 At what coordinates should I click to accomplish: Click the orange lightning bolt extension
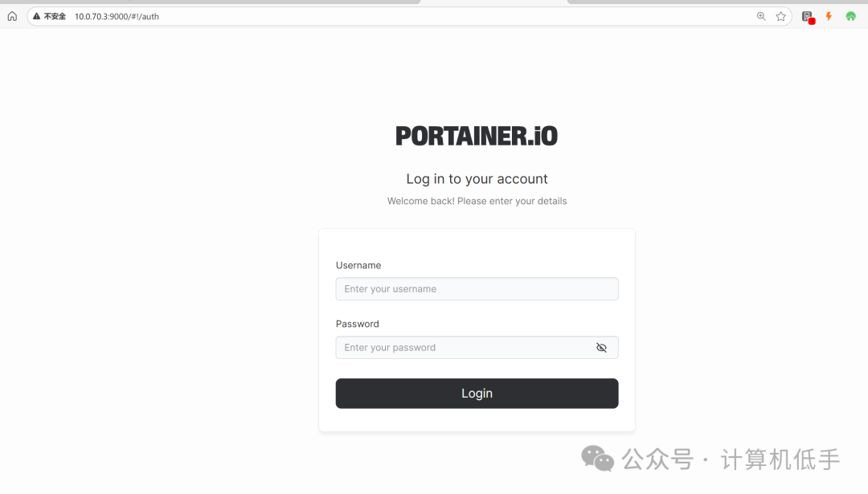pos(829,17)
